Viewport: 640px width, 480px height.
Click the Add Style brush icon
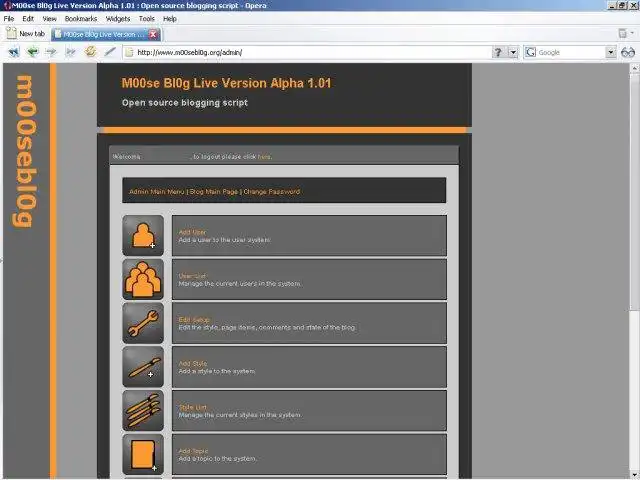click(x=143, y=367)
